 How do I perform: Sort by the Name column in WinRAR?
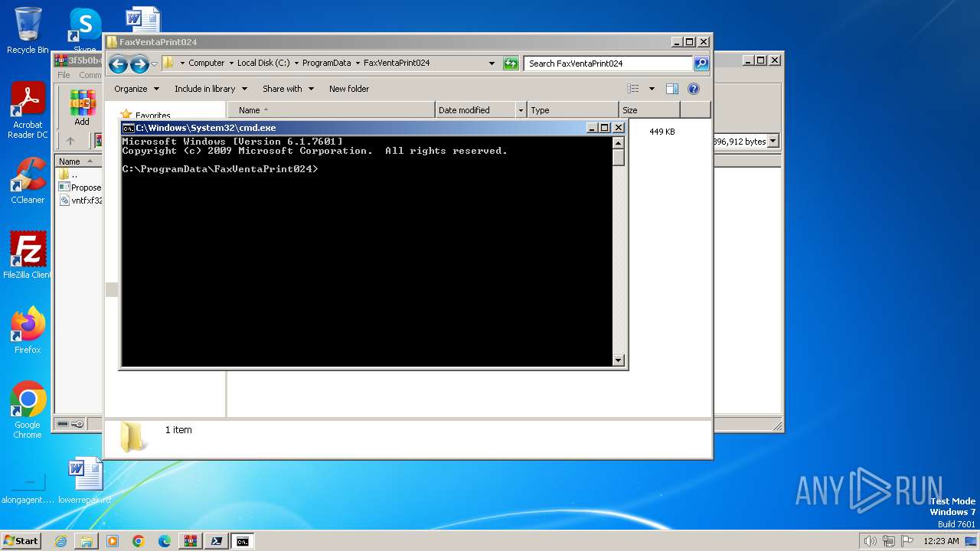[78, 161]
